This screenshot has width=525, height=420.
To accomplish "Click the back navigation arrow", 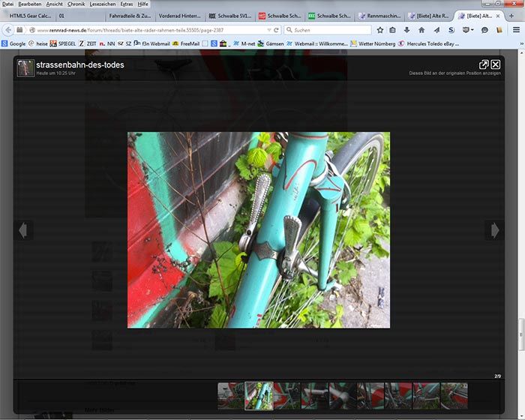I will pyautogui.click(x=8, y=30).
